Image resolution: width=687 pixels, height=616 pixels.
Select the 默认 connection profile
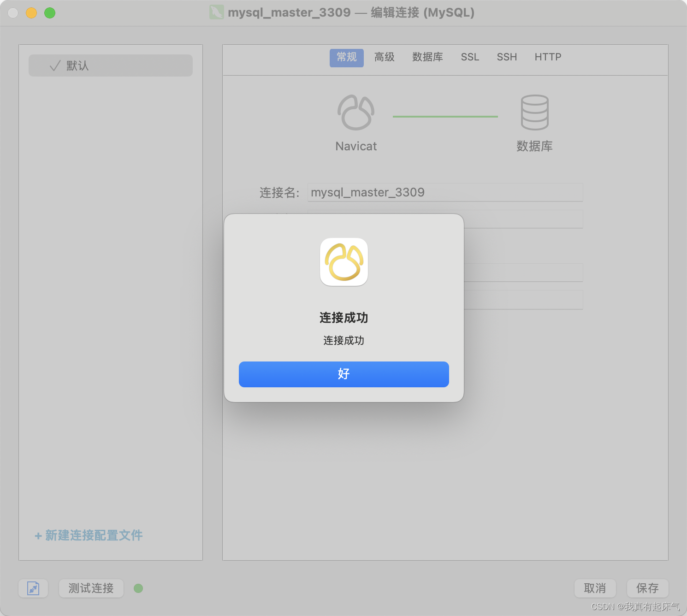click(x=111, y=65)
